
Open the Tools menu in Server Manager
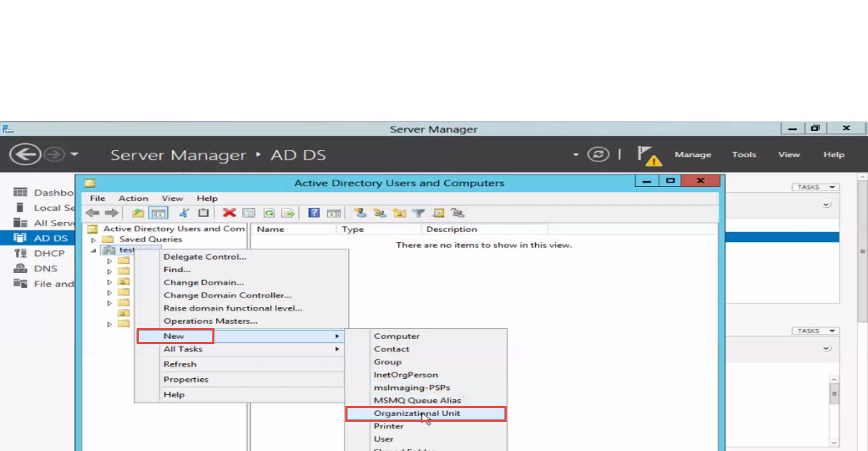744,155
